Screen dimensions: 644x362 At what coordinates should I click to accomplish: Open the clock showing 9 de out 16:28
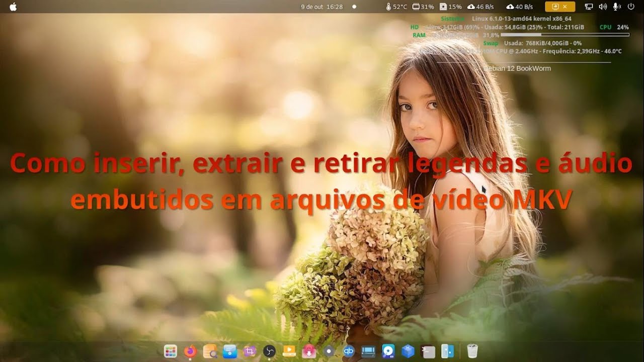point(321,7)
